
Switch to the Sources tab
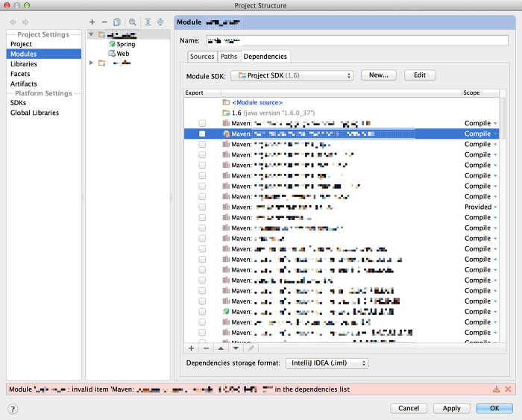coord(202,57)
